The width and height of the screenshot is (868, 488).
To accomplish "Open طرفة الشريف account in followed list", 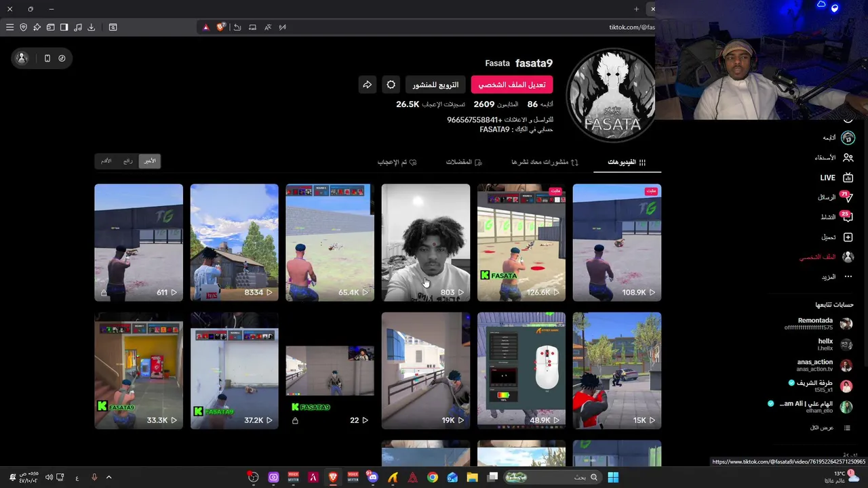I will 821,386.
